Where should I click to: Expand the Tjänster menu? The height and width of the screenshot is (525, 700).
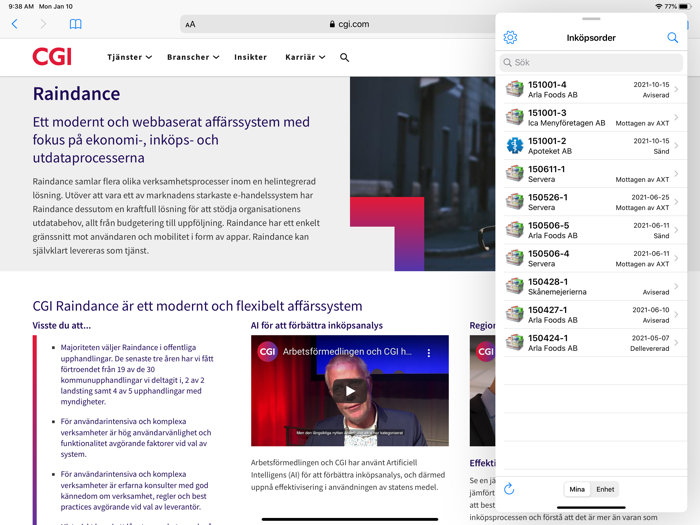(129, 57)
